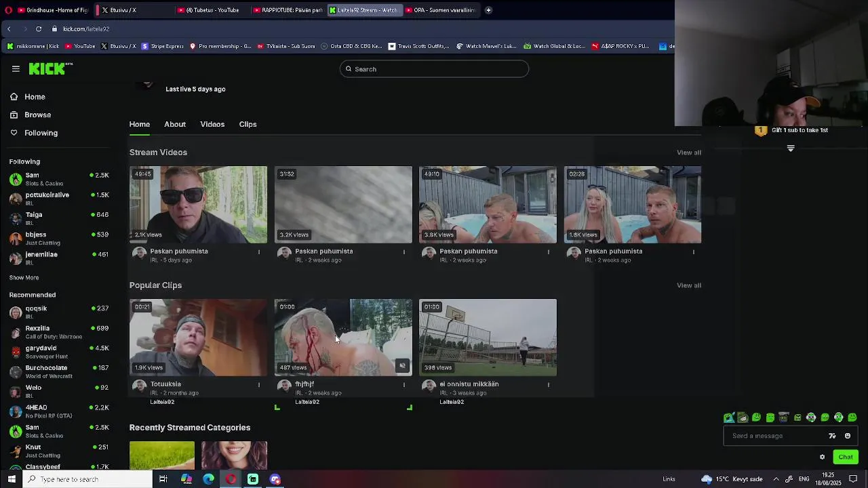Play the 02:28 stream video thumbnail
This screenshot has width=868, height=488.
click(x=633, y=205)
